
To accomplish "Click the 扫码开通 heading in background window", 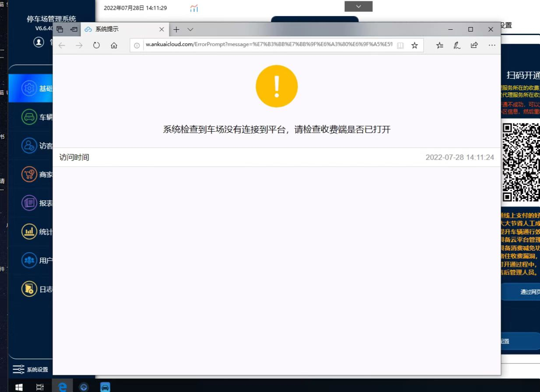I will [x=523, y=74].
